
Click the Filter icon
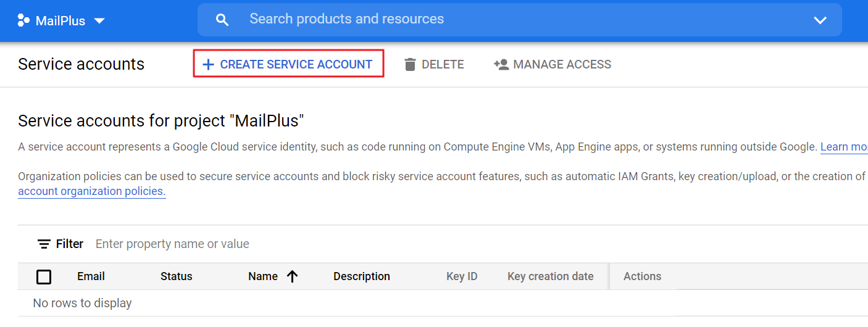(x=44, y=244)
